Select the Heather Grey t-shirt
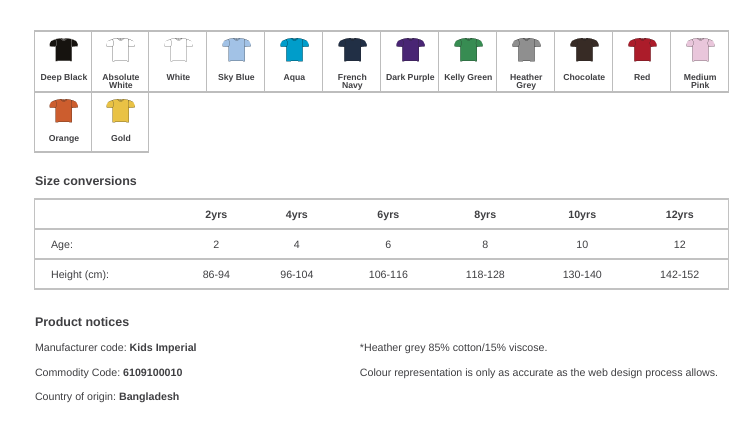The image size is (751, 430). (x=526, y=50)
